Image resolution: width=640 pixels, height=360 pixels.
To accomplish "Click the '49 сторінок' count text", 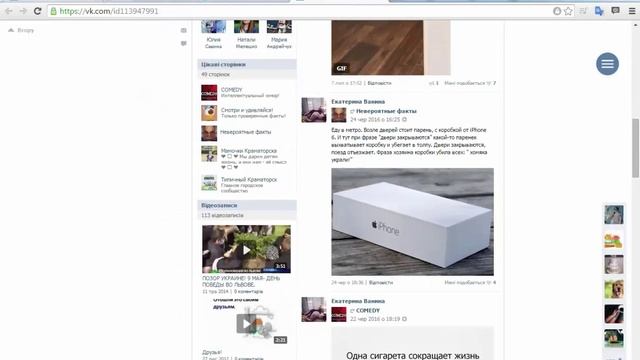I will (x=216, y=75).
